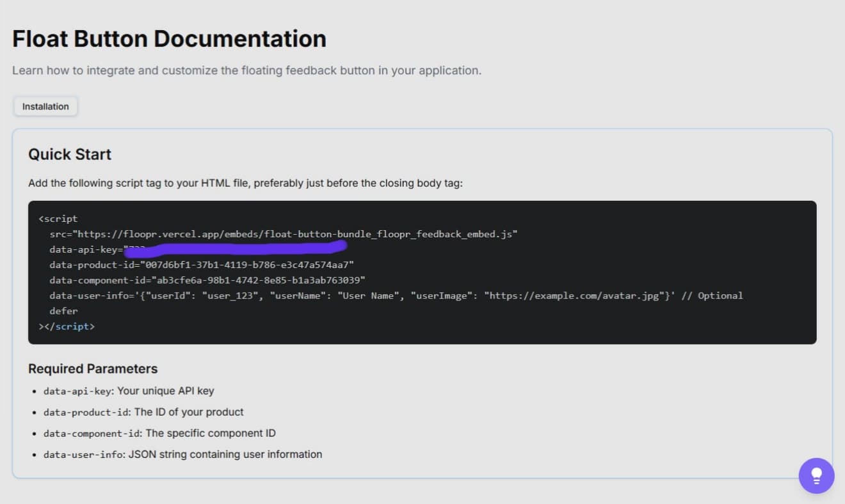Screen dimensions: 845x504
Task: Click the purple lightbulb feedback button
Action: point(817,475)
